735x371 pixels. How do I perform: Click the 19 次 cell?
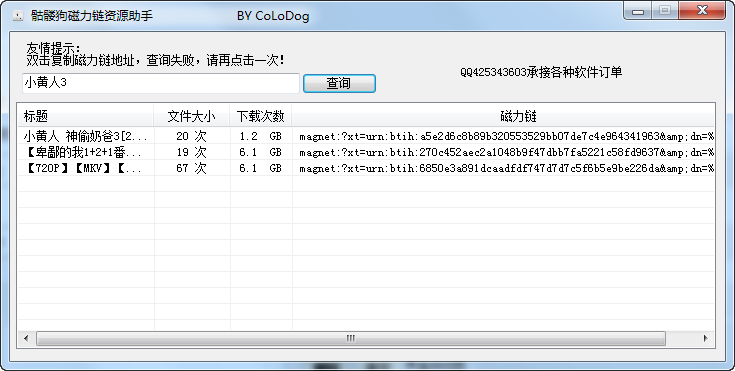tap(191, 152)
